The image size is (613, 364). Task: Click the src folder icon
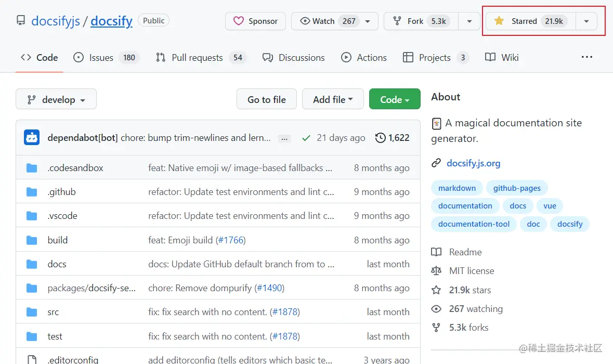tap(32, 312)
